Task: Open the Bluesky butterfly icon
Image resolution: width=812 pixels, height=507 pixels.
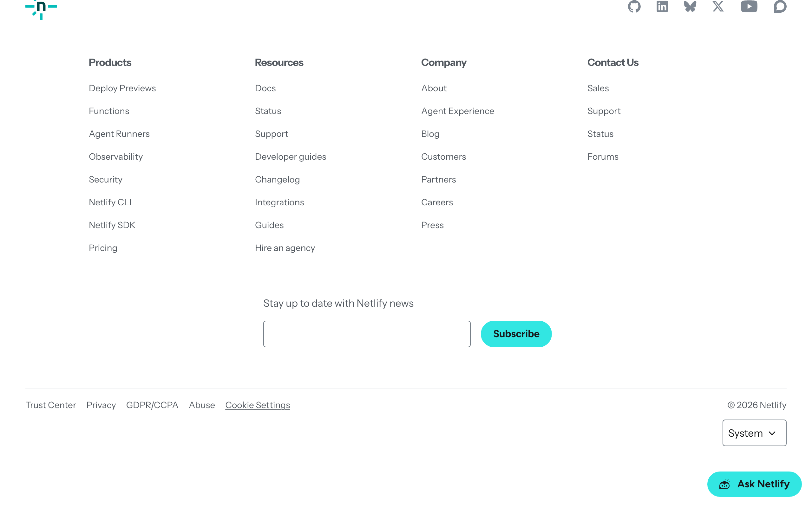Action: [x=690, y=6]
